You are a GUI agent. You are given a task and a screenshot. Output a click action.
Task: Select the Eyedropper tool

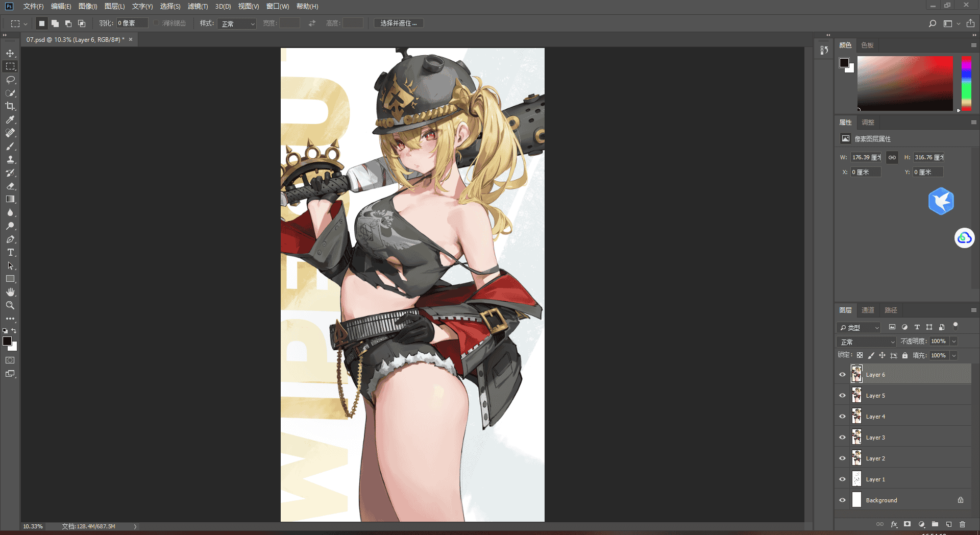click(x=10, y=119)
